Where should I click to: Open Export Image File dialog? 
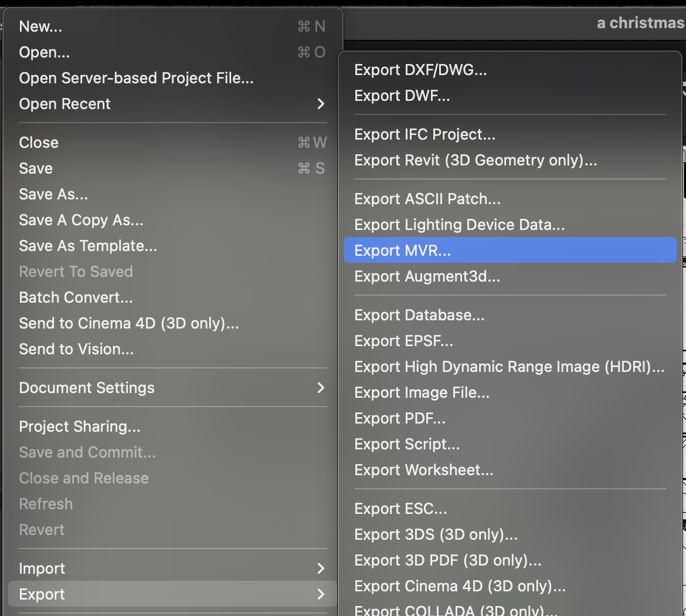422,392
